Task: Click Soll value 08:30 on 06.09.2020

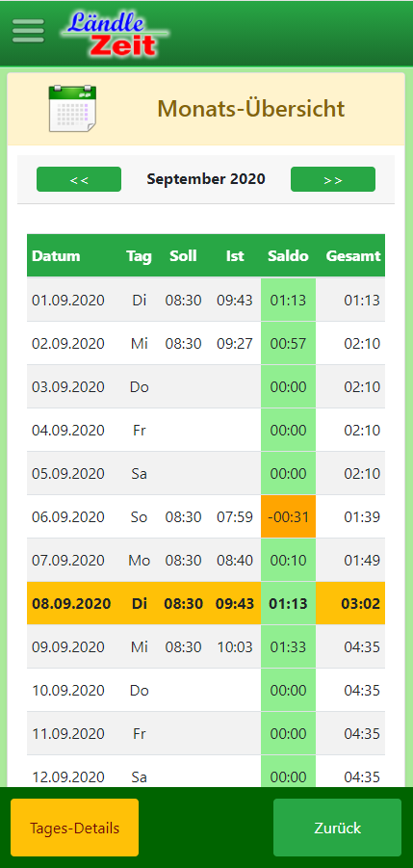Action: pos(183,516)
